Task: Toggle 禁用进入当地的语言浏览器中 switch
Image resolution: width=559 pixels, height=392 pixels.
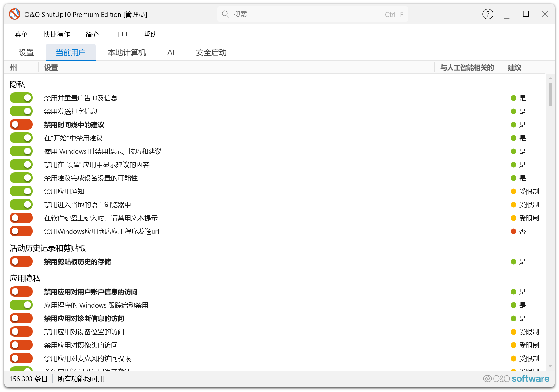Action: [21, 205]
